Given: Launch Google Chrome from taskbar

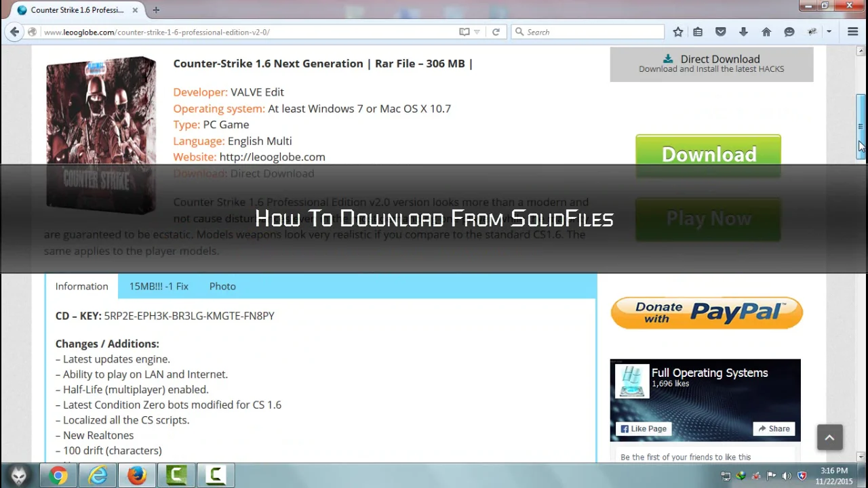Looking at the screenshot, I should click(58, 476).
